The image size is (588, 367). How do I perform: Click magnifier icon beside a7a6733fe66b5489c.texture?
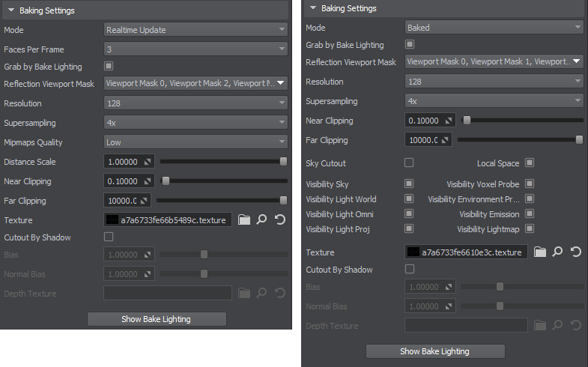[x=261, y=220]
